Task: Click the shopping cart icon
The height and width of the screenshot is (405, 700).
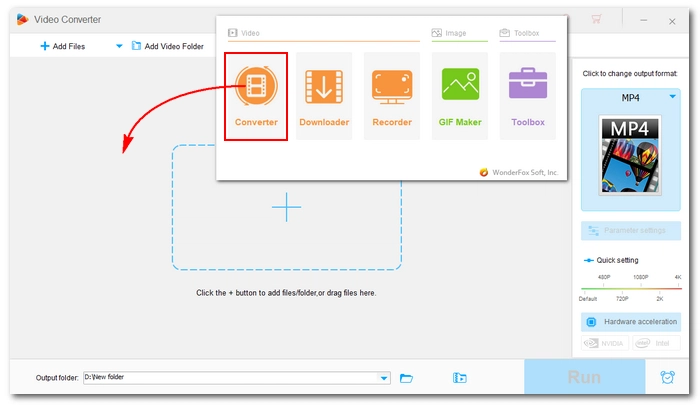Action: click(596, 19)
